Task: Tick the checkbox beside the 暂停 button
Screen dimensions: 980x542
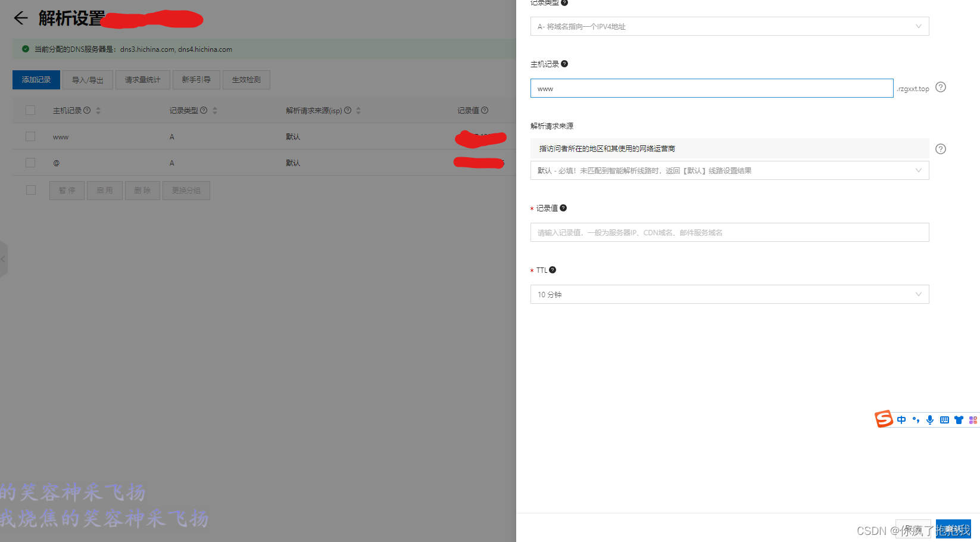Action: 31,190
